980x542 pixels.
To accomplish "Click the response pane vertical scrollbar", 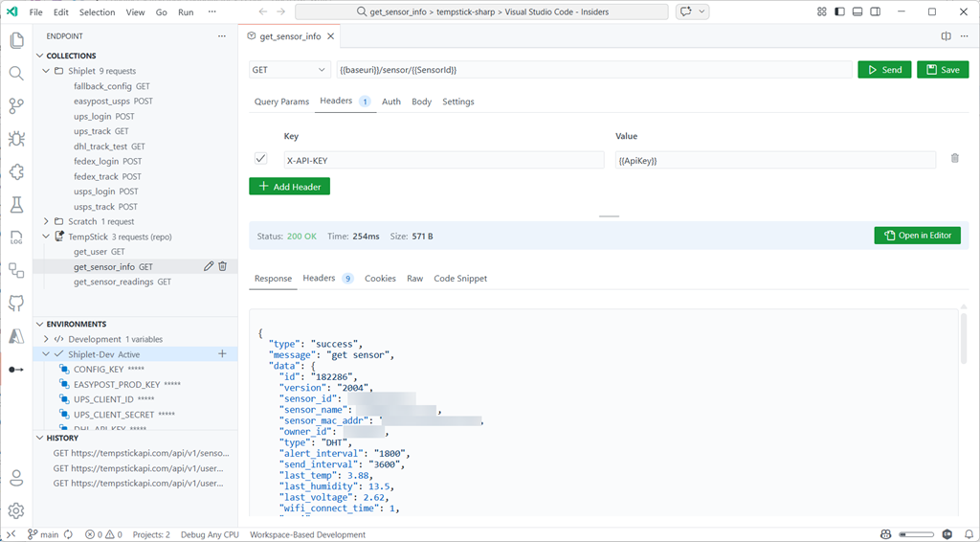I will [963, 338].
